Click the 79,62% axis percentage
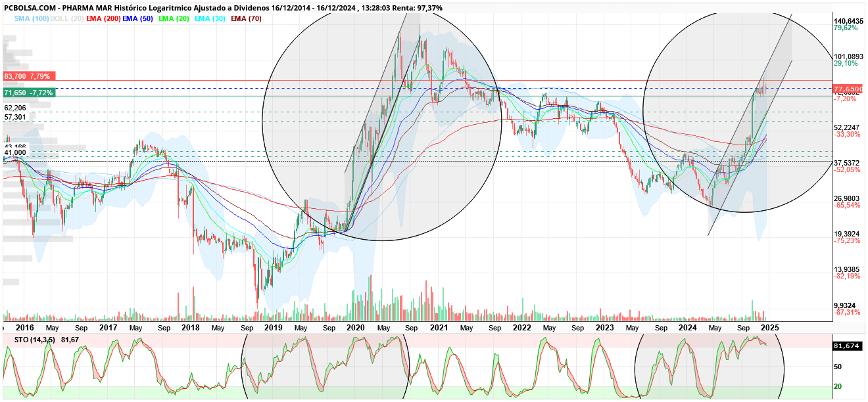868x402 pixels. coord(846,28)
